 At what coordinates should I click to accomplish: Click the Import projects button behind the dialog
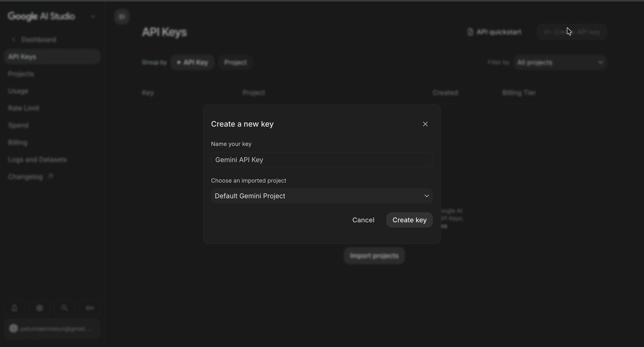pyautogui.click(x=374, y=256)
